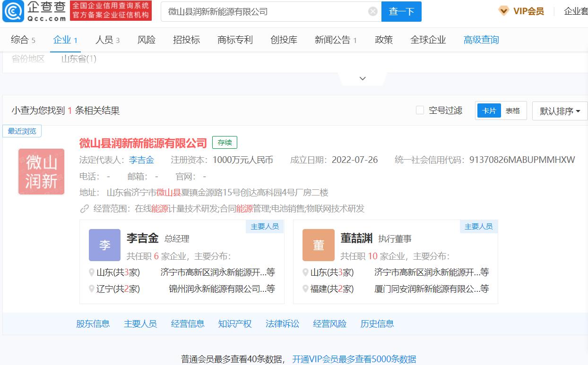Screen dimensions: 588x365
Task: Open the 商标专利 tab
Action: click(x=235, y=40)
